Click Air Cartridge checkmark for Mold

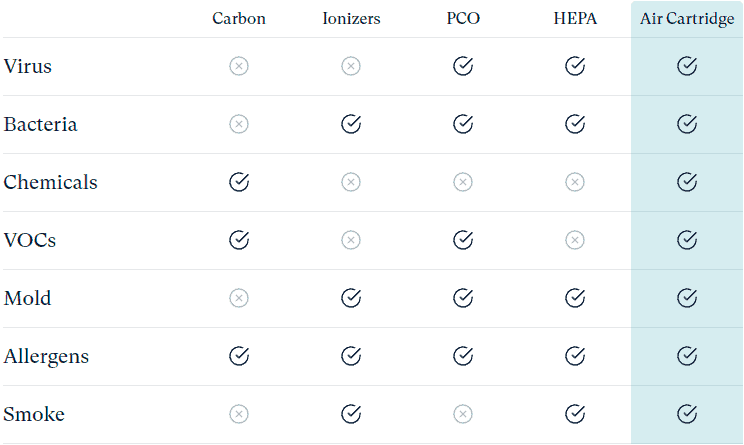(x=687, y=298)
